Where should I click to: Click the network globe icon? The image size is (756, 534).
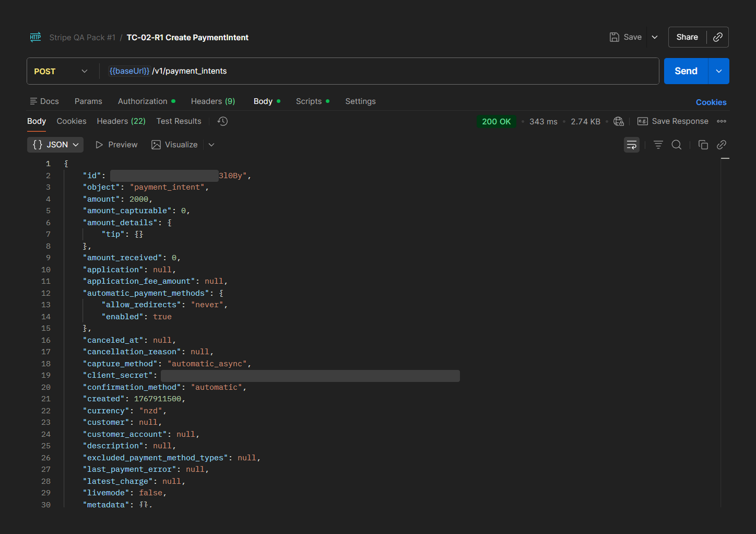[619, 121]
